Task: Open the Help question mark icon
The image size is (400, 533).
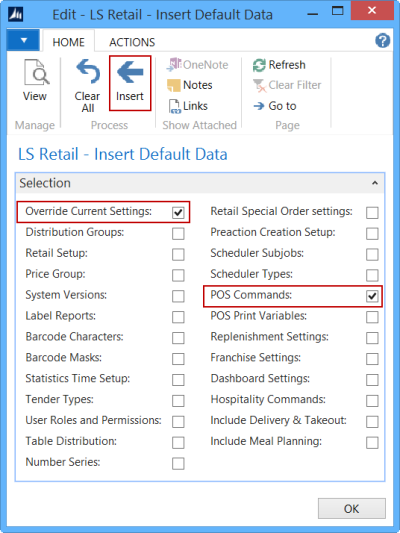Action: click(382, 41)
